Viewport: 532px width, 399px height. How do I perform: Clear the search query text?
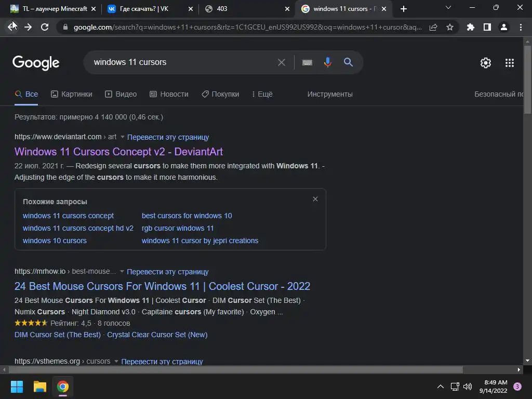tap(281, 62)
